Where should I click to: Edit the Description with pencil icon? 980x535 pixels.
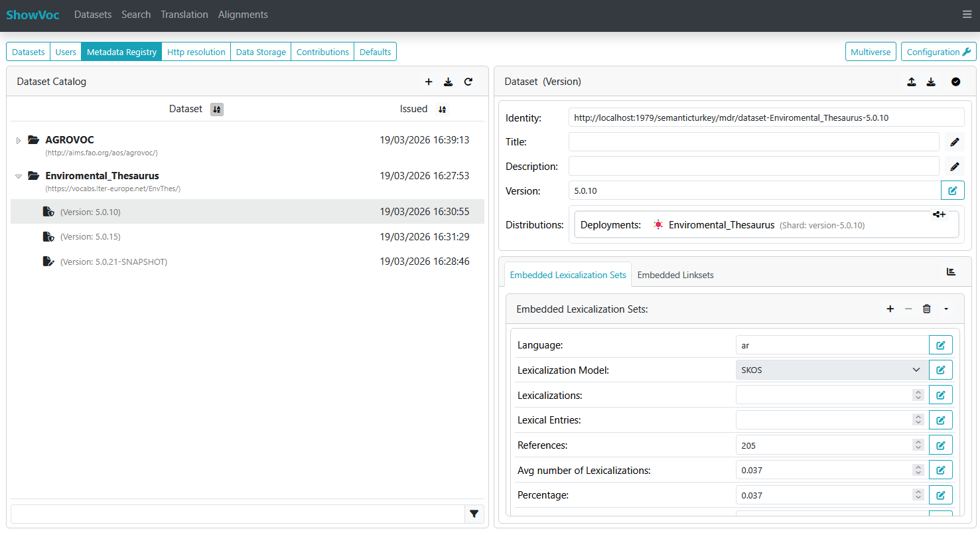955,167
